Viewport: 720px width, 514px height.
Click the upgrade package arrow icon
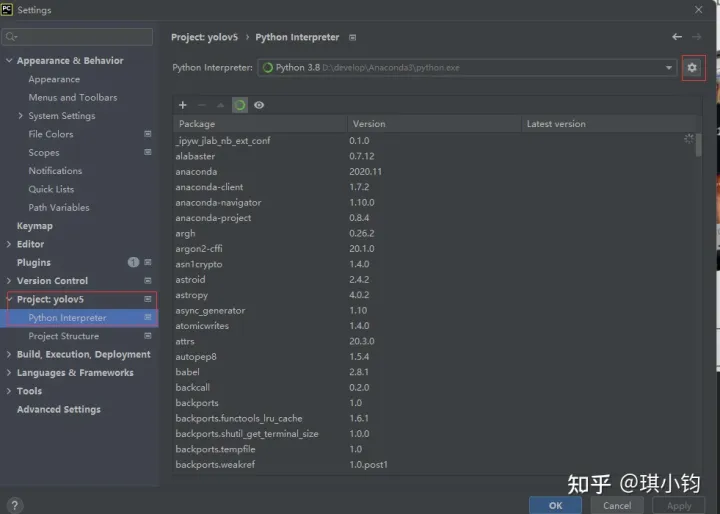(220, 105)
